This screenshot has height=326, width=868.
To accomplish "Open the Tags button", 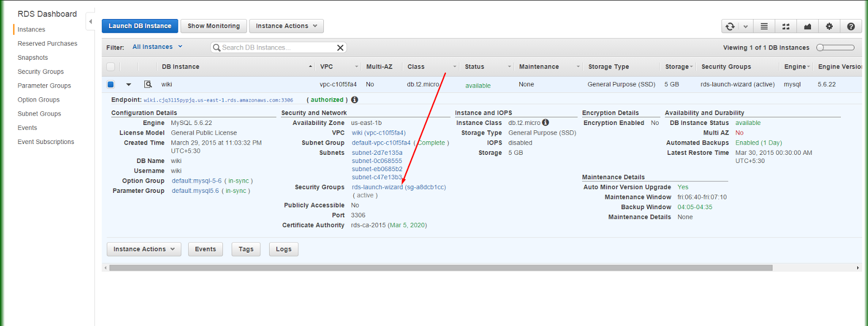I will (x=246, y=249).
